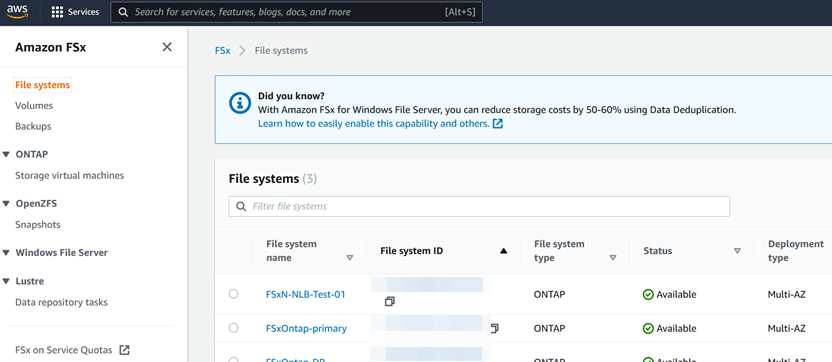This screenshot has width=832, height=362.
Task: Close the Amazon FSx navigation panel
Action: (x=167, y=47)
